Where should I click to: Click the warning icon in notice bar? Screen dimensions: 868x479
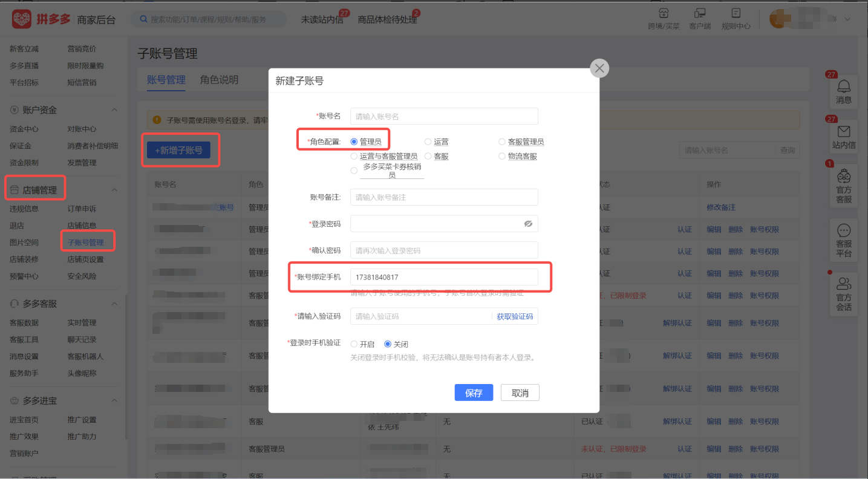157,120
